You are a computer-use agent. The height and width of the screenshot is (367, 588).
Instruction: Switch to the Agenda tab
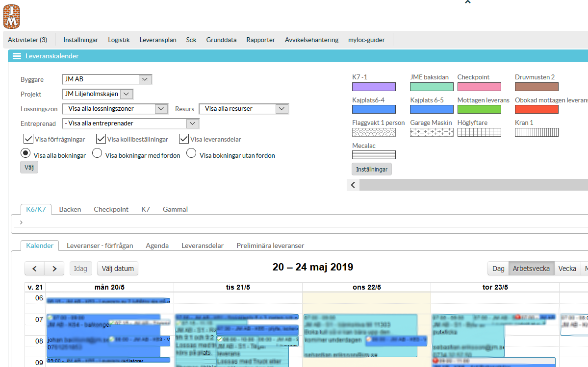click(x=157, y=245)
